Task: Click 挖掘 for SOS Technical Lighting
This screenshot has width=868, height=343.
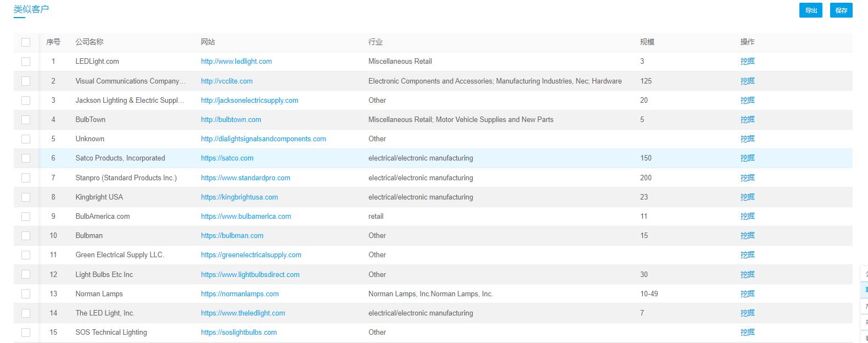Action: [x=747, y=333]
